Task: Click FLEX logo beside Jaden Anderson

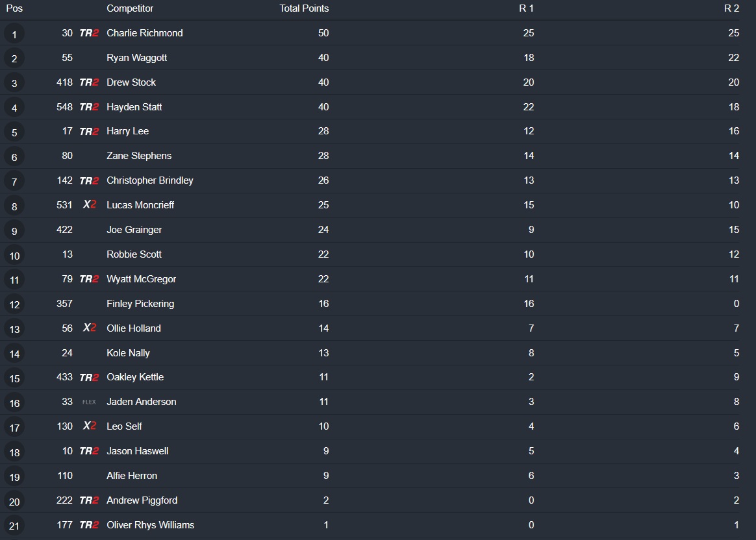Action: pos(89,402)
